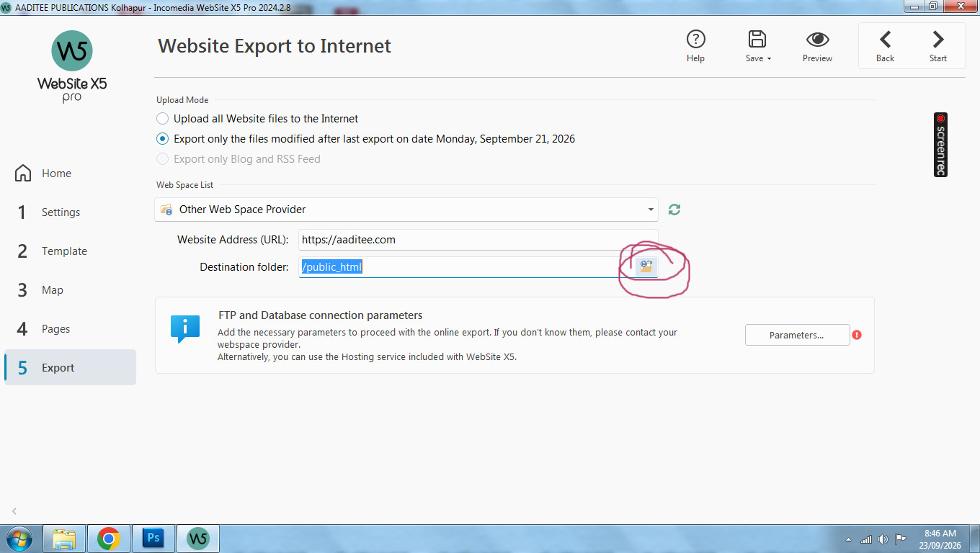Open the Other Web Space Provider dropdown

click(406, 210)
